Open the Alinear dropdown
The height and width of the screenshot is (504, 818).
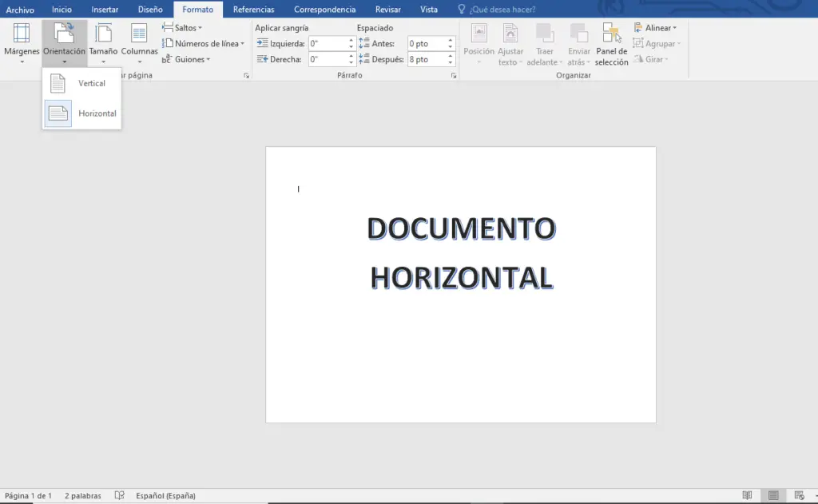657,27
